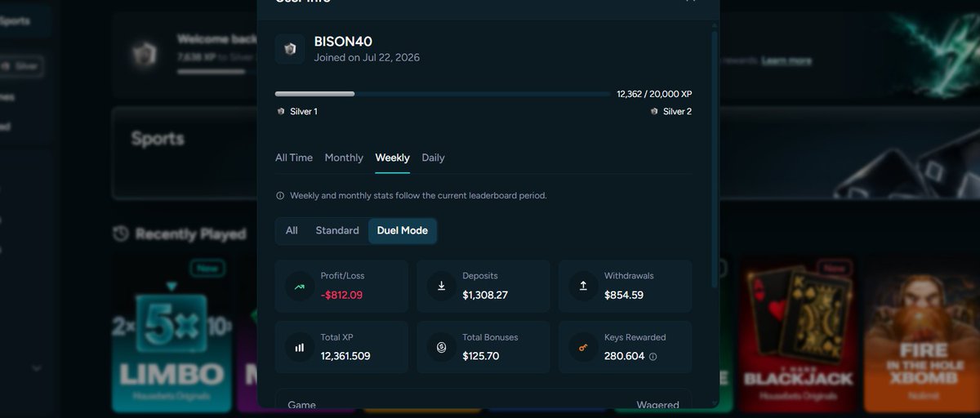Click the Silver 2 rank badge icon

coord(654,112)
